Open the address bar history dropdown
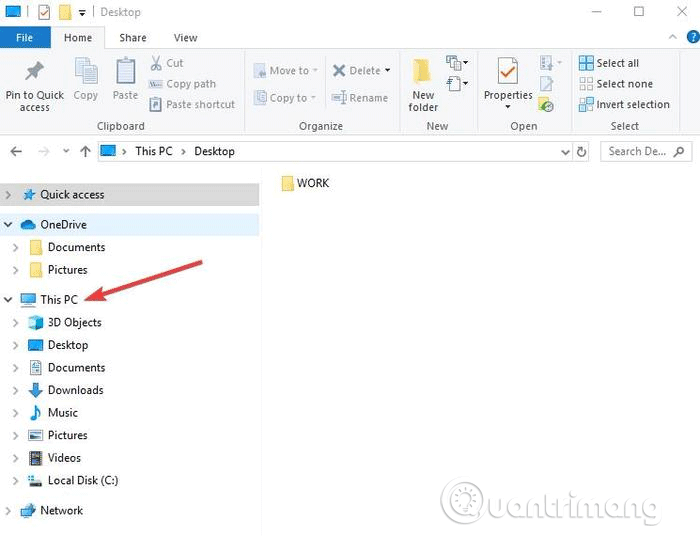The image size is (700, 536). (x=564, y=151)
